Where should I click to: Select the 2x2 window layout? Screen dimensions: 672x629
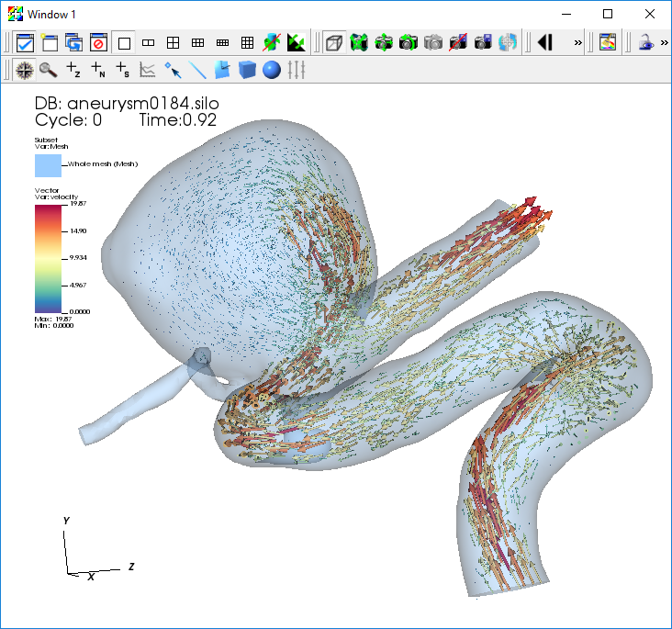coord(174,42)
